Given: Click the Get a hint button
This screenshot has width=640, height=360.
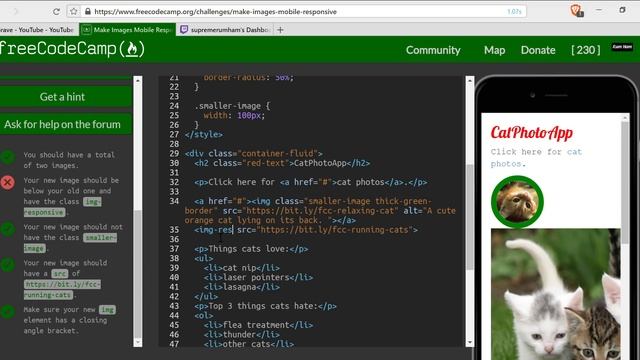Looking at the screenshot, I should coord(65,97).
